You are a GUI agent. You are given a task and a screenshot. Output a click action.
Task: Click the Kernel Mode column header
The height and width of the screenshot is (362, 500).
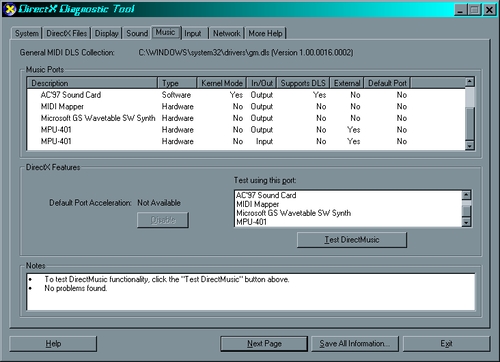click(x=222, y=83)
